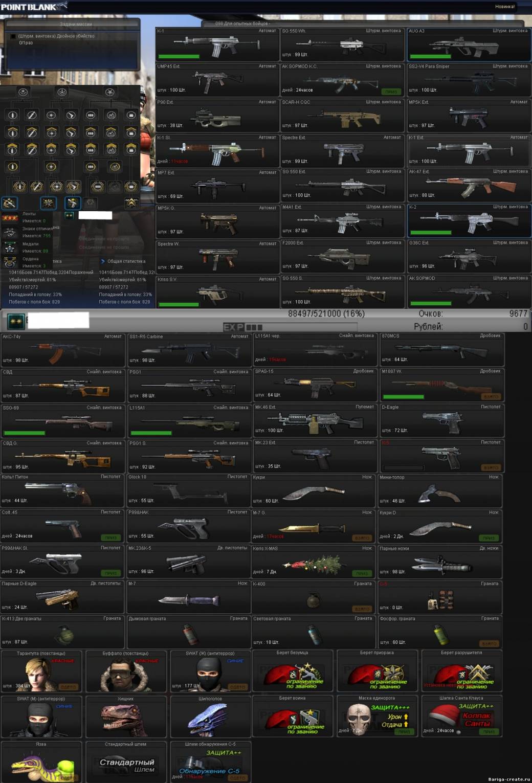Click the Новинка! link
532x783 pixels.
point(505,7)
